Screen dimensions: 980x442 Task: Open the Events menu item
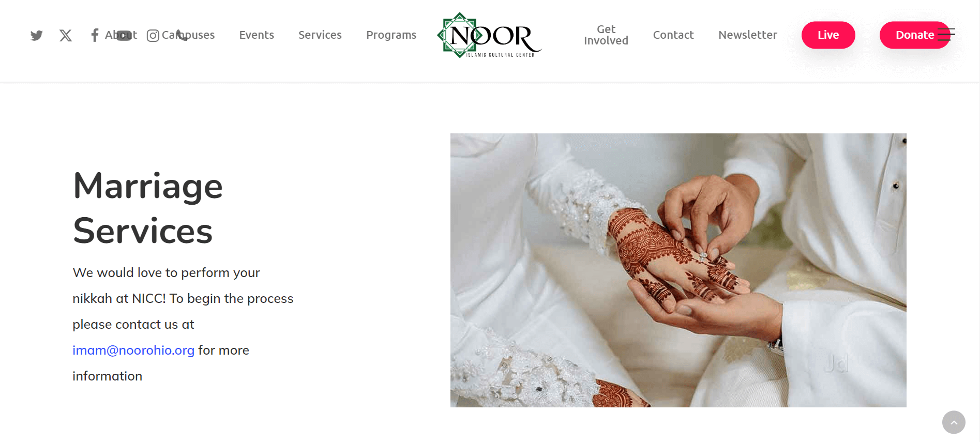[x=257, y=35]
